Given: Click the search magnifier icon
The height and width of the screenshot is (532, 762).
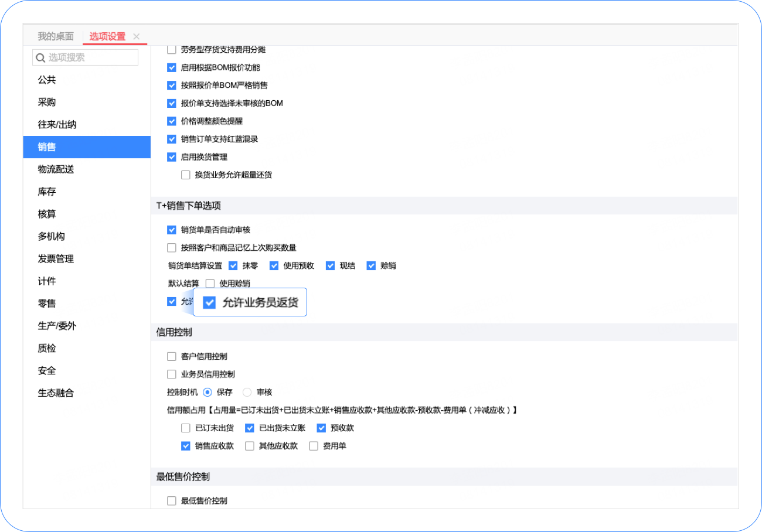Looking at the screenshot, I should (40, 57).
